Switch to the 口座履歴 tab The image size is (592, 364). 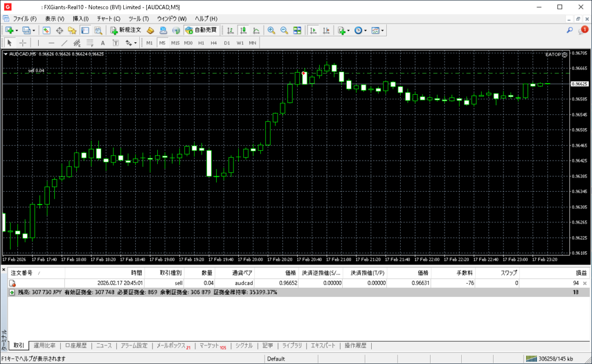pyautogui.click(x=76, y=346)
